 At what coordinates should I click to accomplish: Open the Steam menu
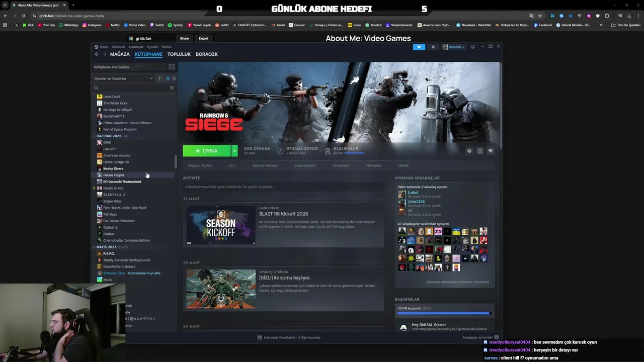click(104, 47)
